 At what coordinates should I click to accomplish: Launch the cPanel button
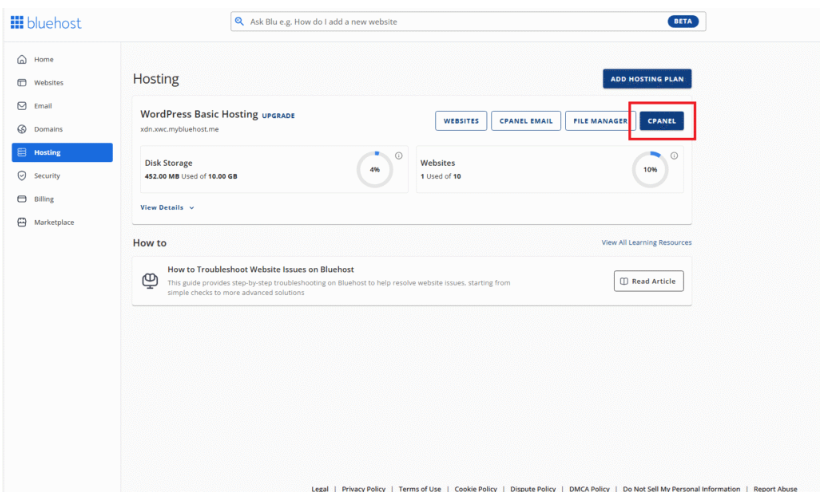[661, 121]
